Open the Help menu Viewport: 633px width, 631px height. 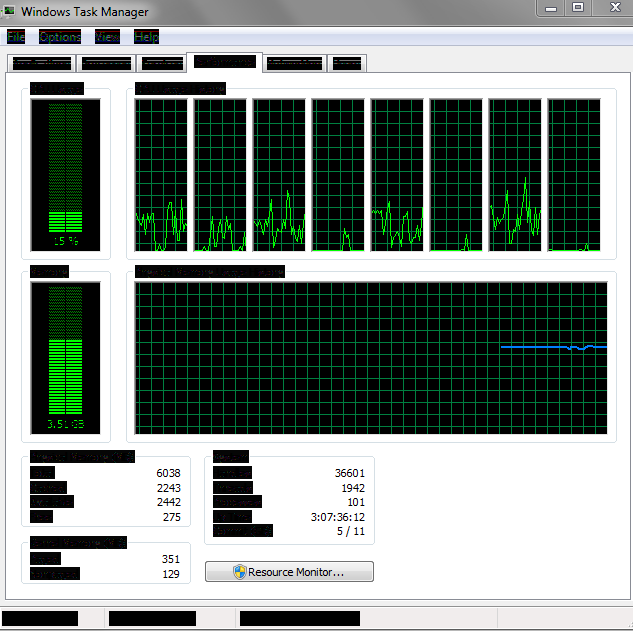(x=146, y=37)
